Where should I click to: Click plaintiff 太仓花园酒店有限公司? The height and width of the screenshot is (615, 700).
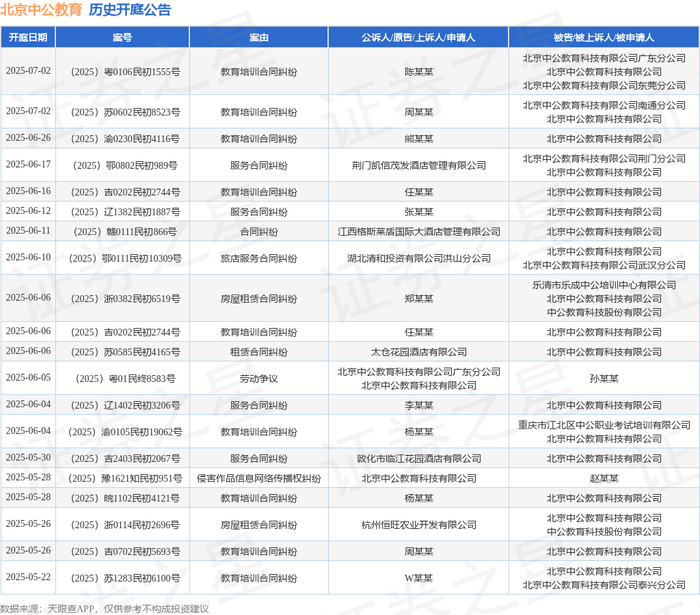(419, 352)
